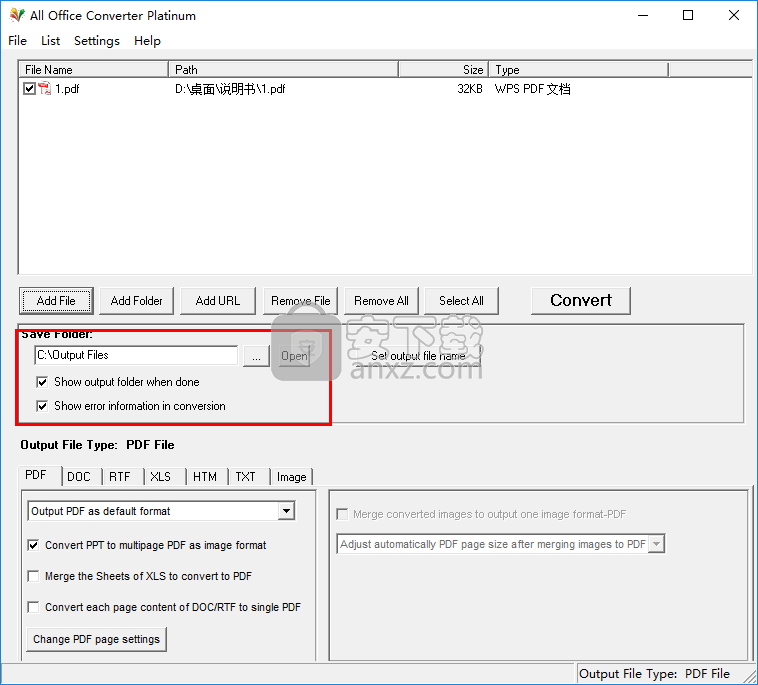Select the 1.pdf file name in list
The image size is (758, 685).
click(x=67, y=89)
